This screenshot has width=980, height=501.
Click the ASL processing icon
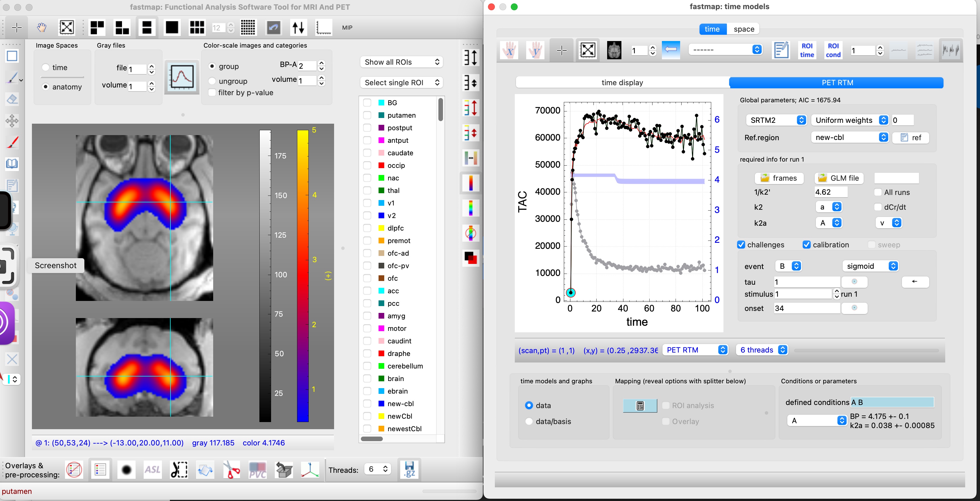(x=152, y=470)
